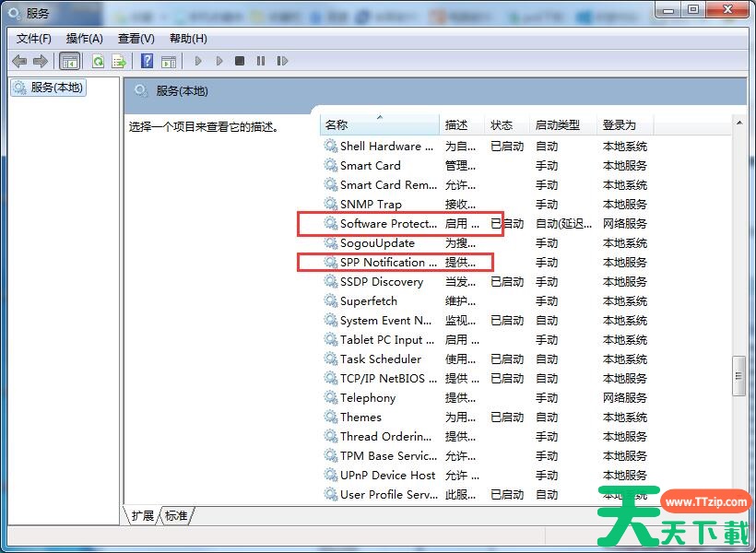Click 自动(延迟... startup type of Software Protection

(563, 223)
